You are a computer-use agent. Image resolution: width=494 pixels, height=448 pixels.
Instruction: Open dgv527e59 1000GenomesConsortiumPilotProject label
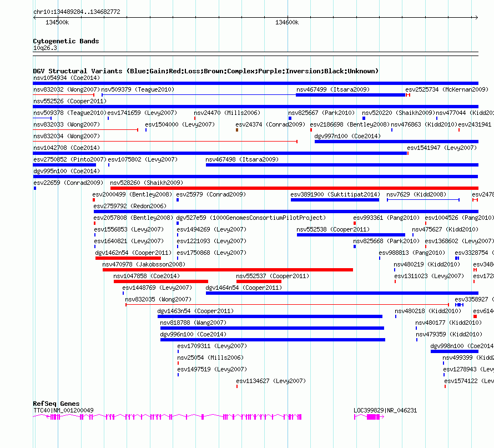[251, 218]
